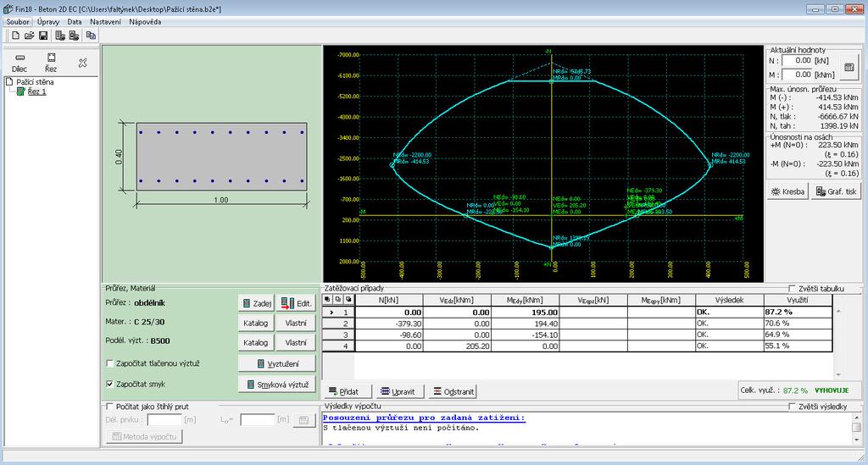Viewport: 868px width, 465px height.
Task: Open the Smyková výztuž dialog
Action: coord(277,385)
